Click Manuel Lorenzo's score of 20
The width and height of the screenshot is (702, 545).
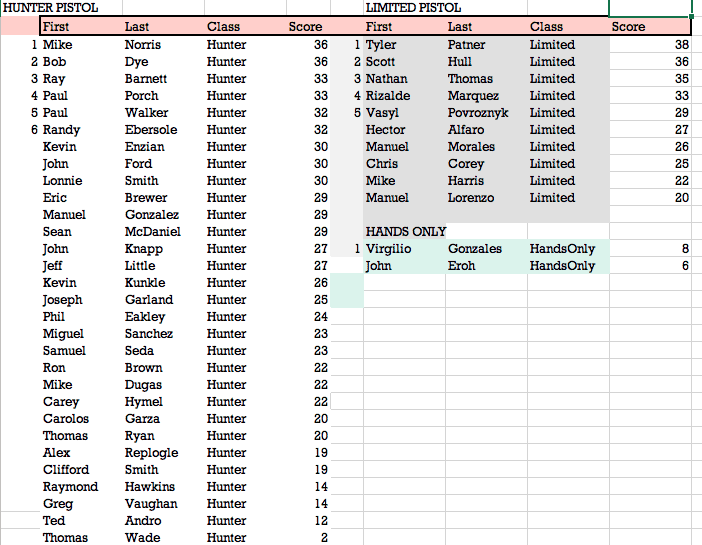650,198
